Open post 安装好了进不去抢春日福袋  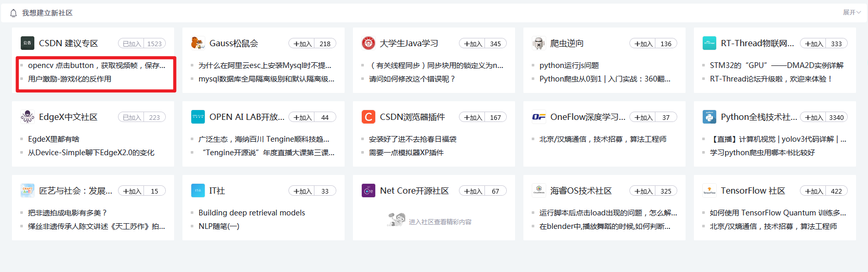(413, 139)
